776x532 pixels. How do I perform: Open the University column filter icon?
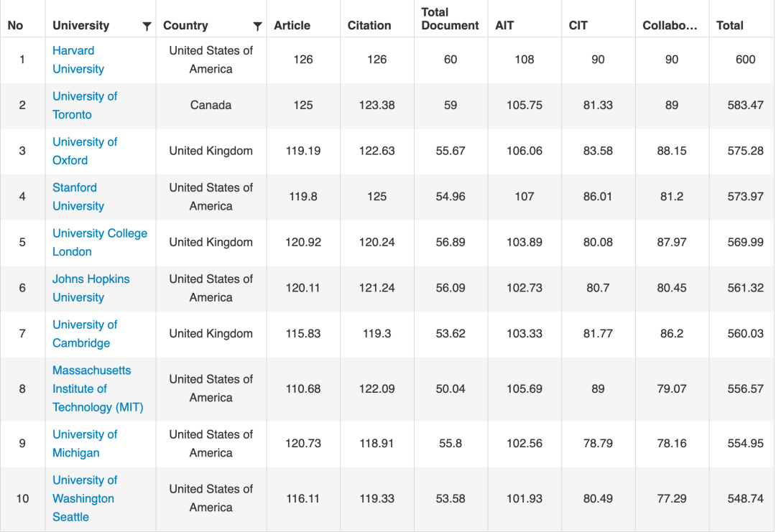click(147, 26)
